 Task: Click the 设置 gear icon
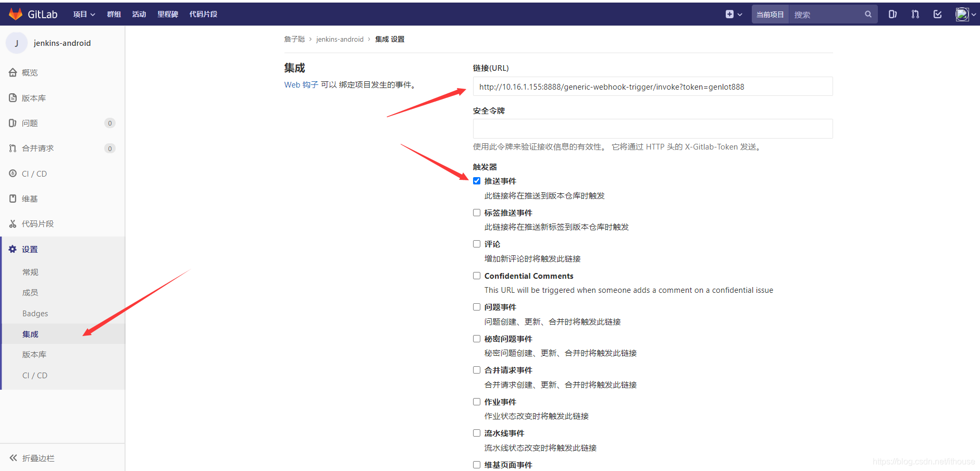[x=13, y=249]
